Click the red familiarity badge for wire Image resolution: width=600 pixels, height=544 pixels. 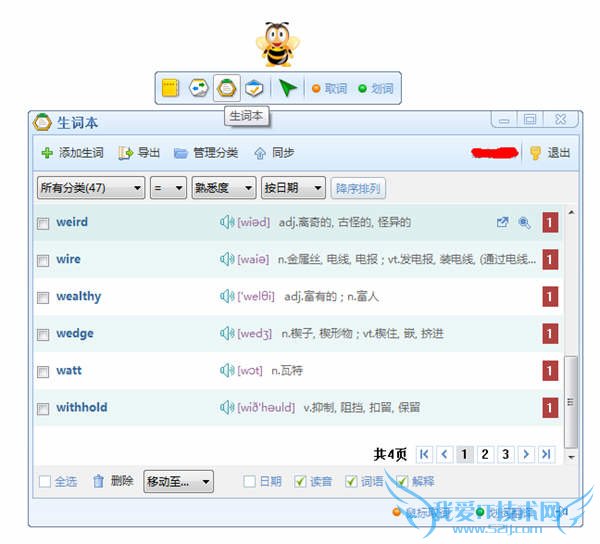[x=550, y=260]
